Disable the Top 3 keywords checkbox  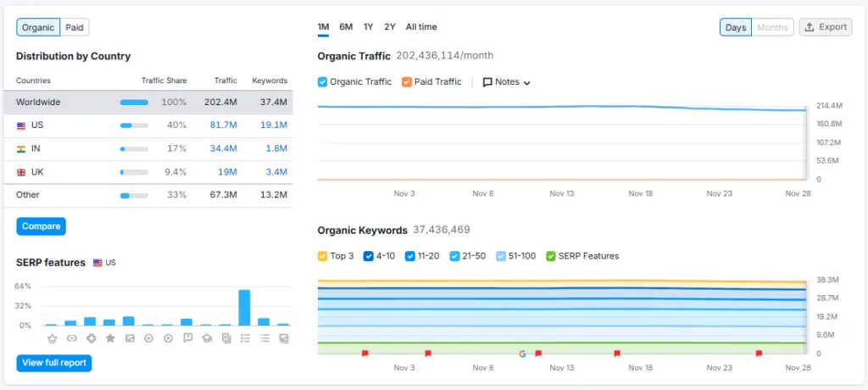click(323, 256)
